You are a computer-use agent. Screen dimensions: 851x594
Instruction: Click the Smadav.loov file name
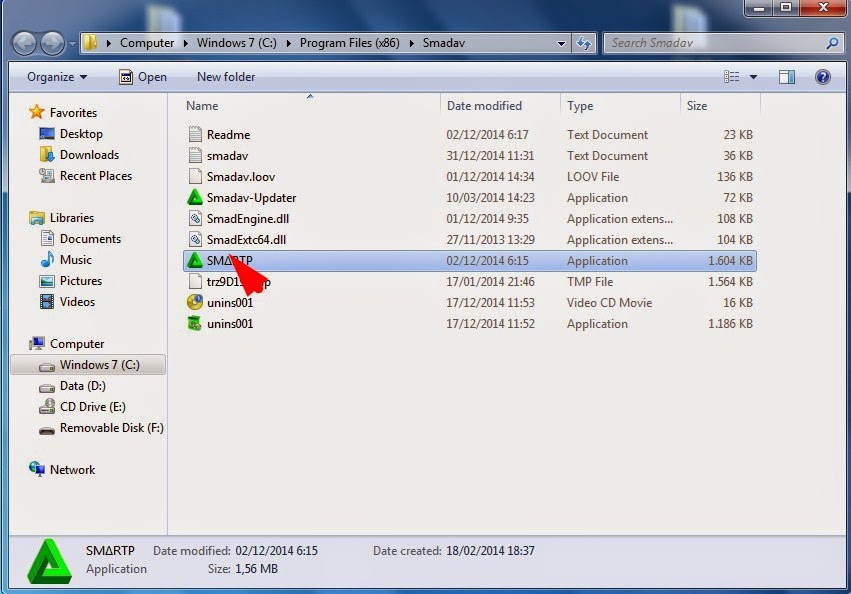pos(240,176)
